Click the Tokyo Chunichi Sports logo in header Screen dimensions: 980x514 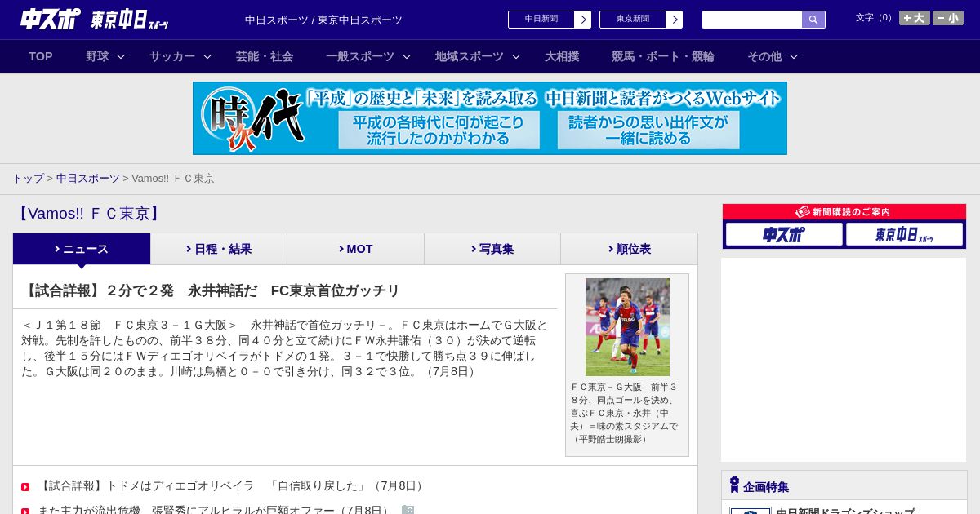pyautogui.click(x=130, y=20)
